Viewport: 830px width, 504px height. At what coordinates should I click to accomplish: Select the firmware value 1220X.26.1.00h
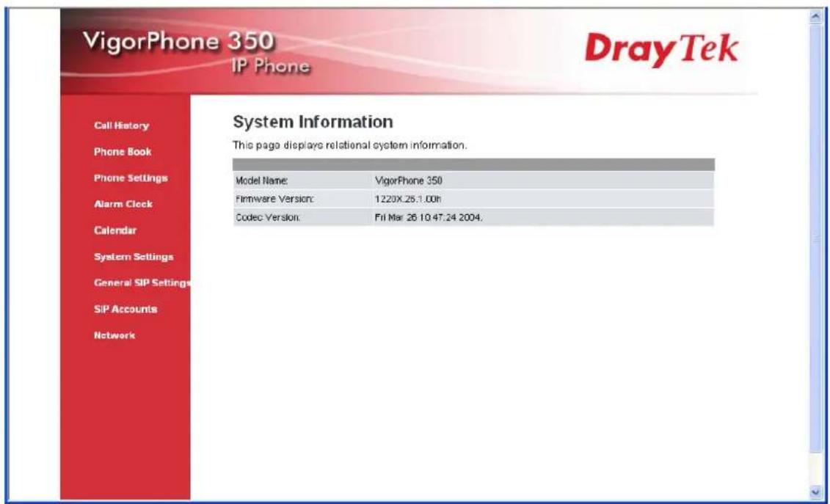point(409,199)
